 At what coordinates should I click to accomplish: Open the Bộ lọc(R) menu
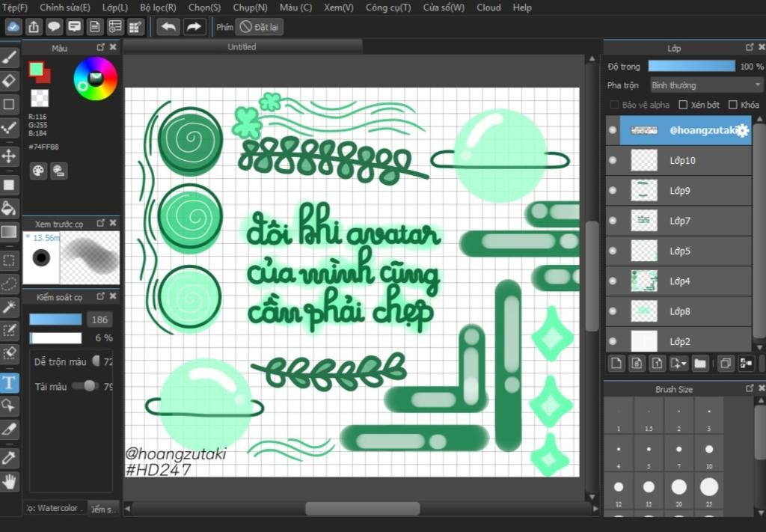(158, 7)
